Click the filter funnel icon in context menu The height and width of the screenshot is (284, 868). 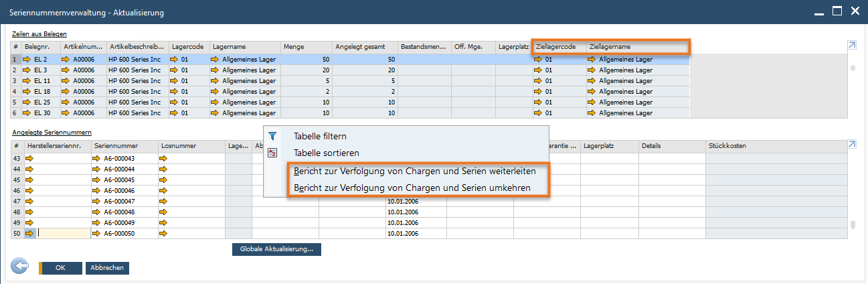[272, 136]
